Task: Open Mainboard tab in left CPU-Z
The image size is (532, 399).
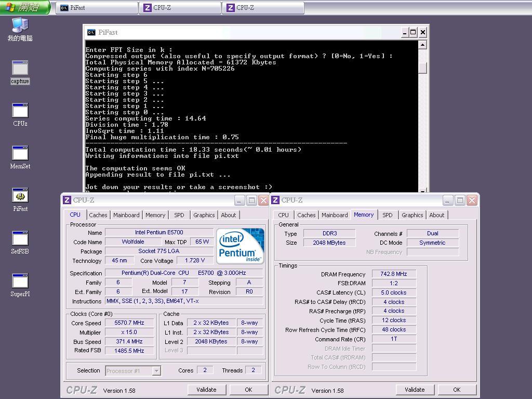Action: pyautogui.click(x=126, y=215)
